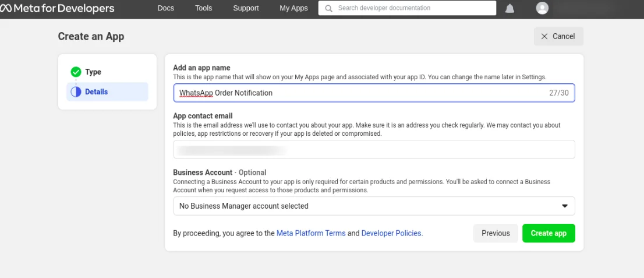Click the green checkmark beside Type
644x278 pixels.
point(76,72)
